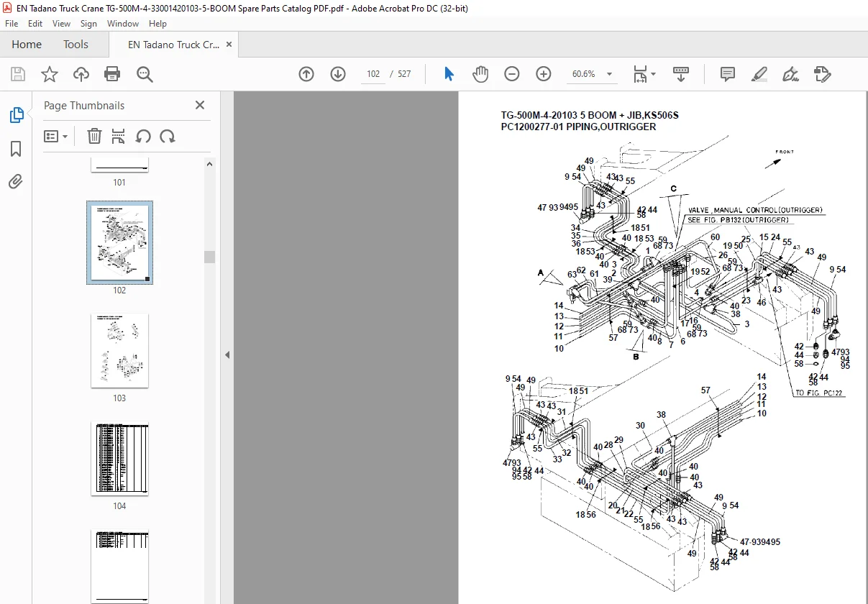Switch to the Tools tab
Viewport: 868px width, 604px height.
click(x=76, y=45)
